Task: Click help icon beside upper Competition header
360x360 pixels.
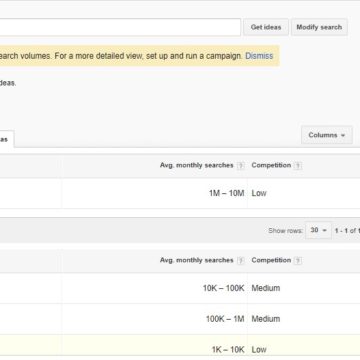Action: (x=298, y=166)
